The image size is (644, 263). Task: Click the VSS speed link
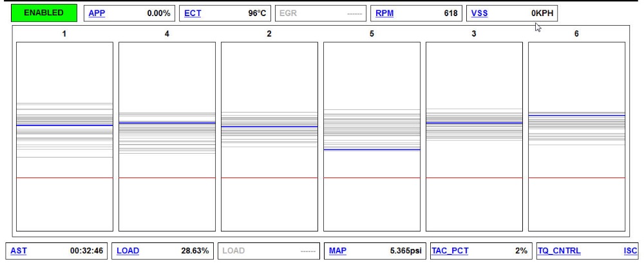tap(478, 13)
